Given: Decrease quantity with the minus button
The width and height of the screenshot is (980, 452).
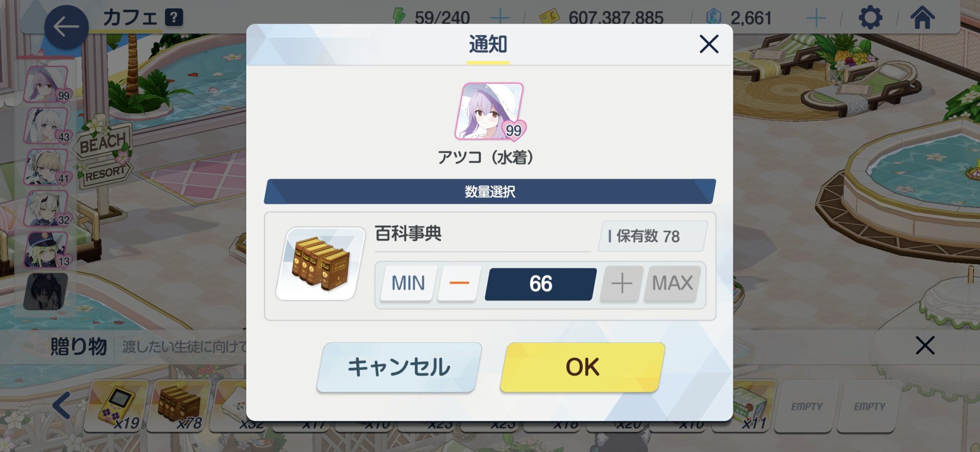Looking at the screenshot, I should pos(459,283).
